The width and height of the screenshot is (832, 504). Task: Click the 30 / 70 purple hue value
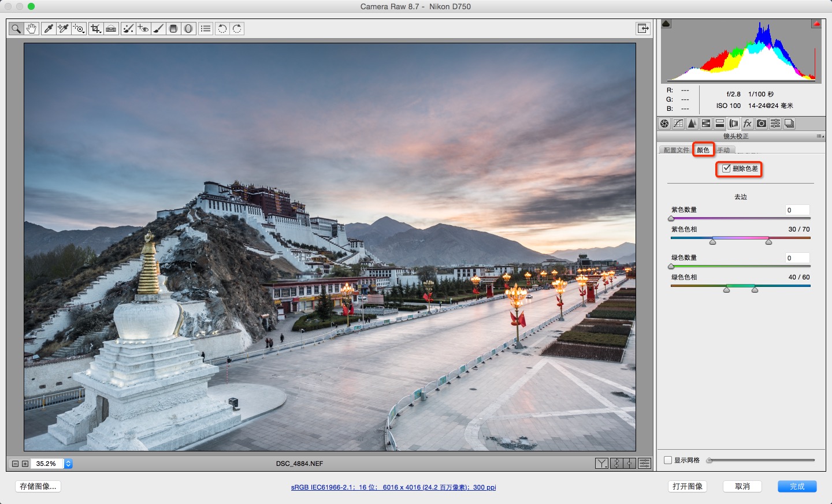point(799,229)
